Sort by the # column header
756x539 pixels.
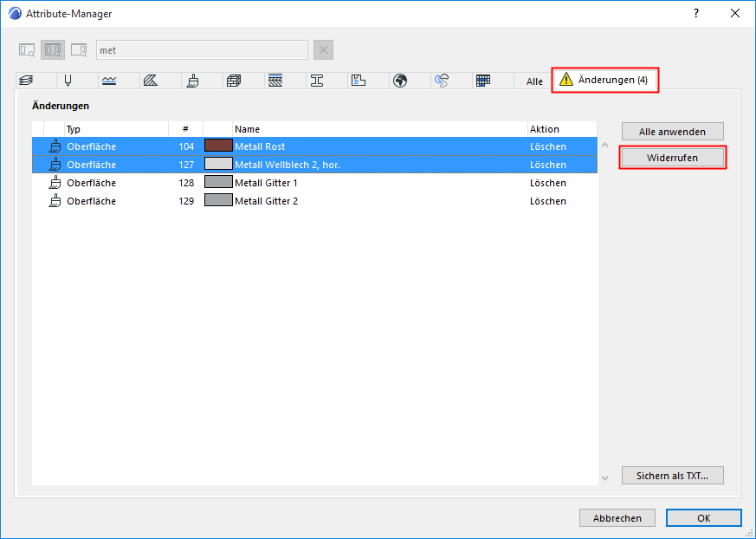click(185, 129)
